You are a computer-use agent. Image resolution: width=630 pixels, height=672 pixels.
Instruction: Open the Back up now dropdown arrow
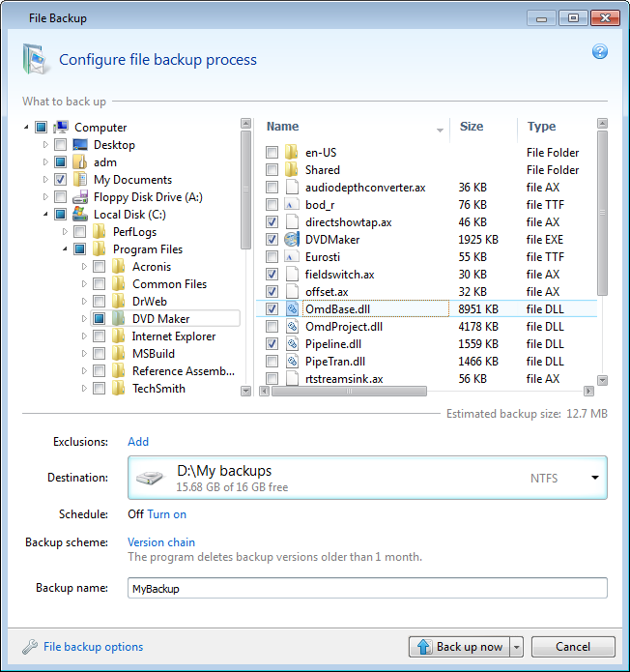pyautogui.click(x=517, y=647)
